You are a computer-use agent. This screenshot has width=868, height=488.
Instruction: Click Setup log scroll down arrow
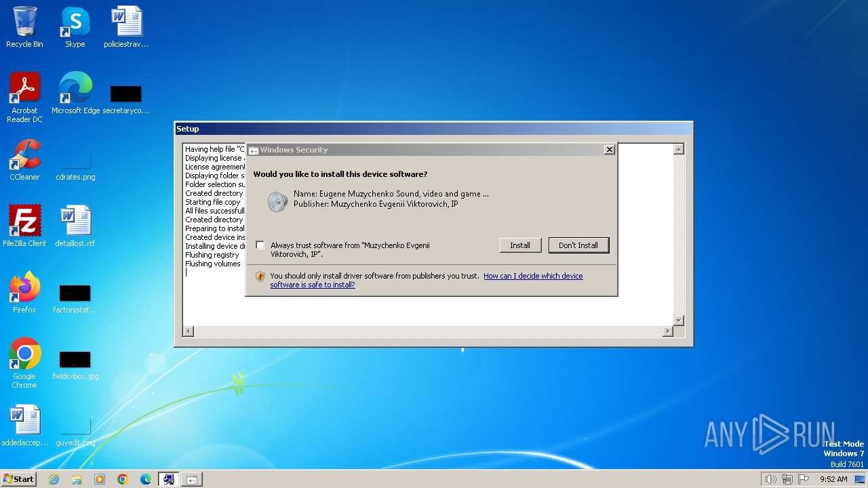pyautogui.click(x=679, y=320)
